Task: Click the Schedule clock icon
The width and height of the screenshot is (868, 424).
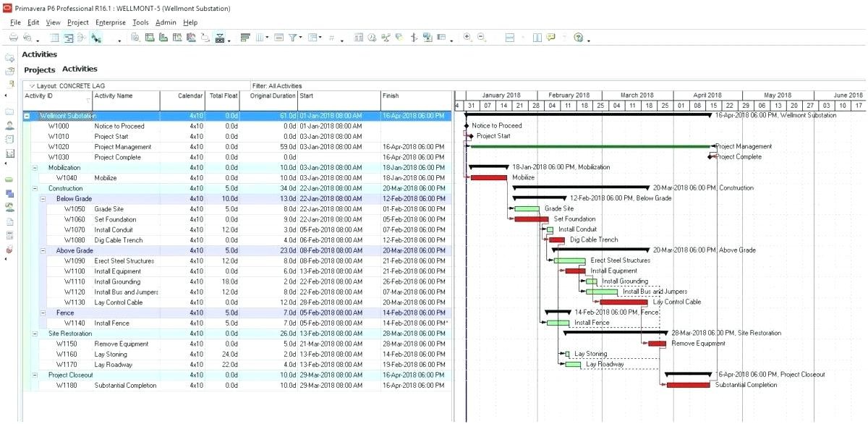Action: (371, 38)
